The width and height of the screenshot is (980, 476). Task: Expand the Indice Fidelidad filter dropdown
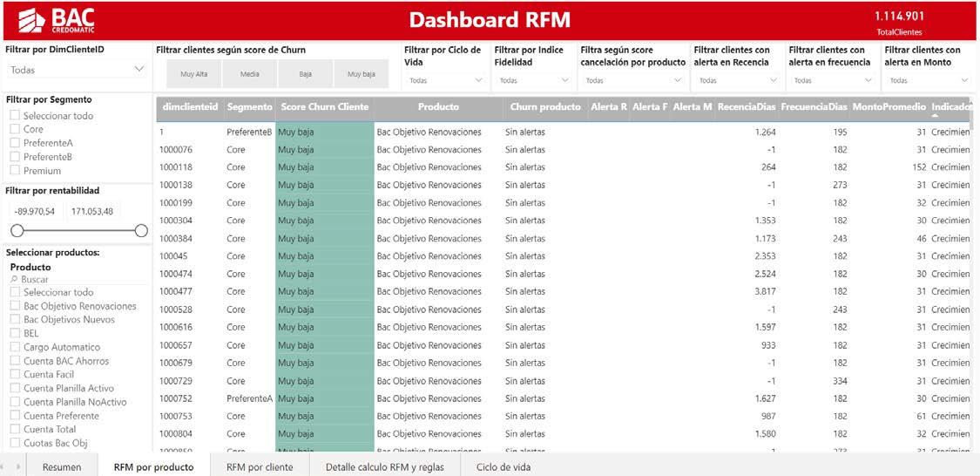[534, 80]
